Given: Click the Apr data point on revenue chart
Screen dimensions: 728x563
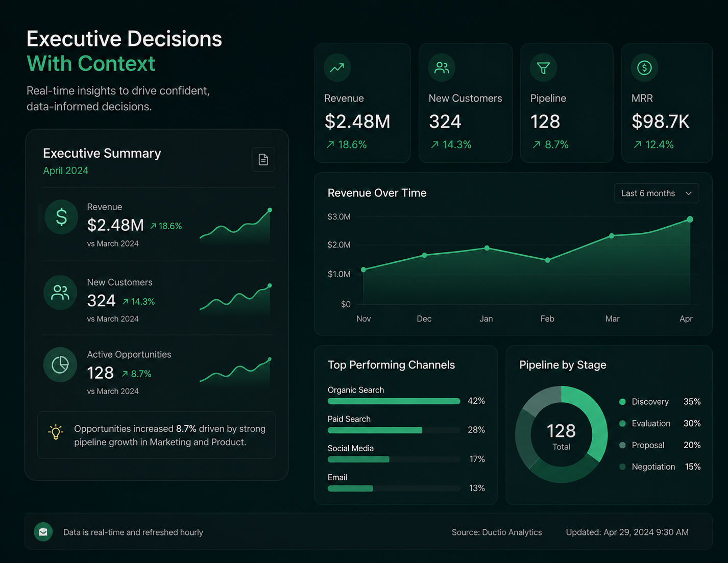Looking at the screenshot, I should [x=690, y=219].
